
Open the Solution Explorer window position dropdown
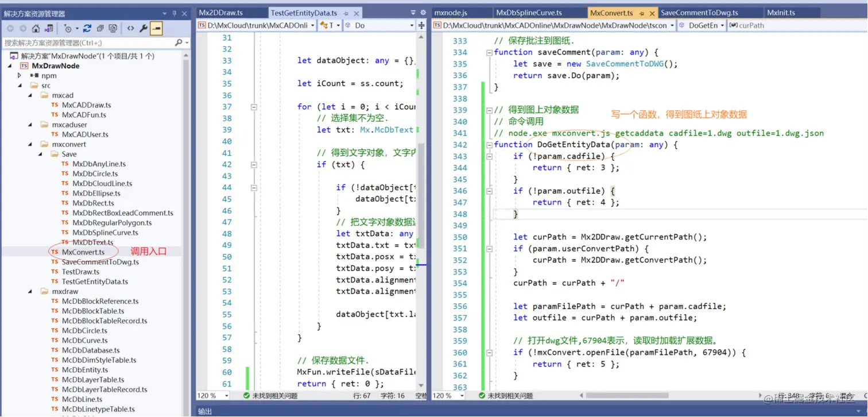point(165,13)
